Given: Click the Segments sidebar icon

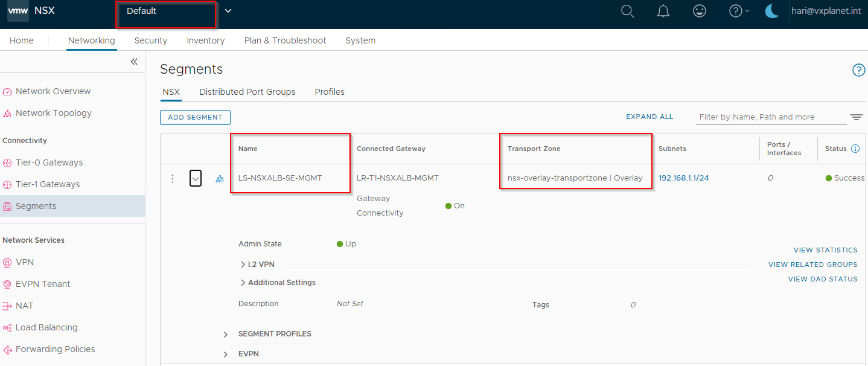Looking at the screenshot, I should [7, 207].
